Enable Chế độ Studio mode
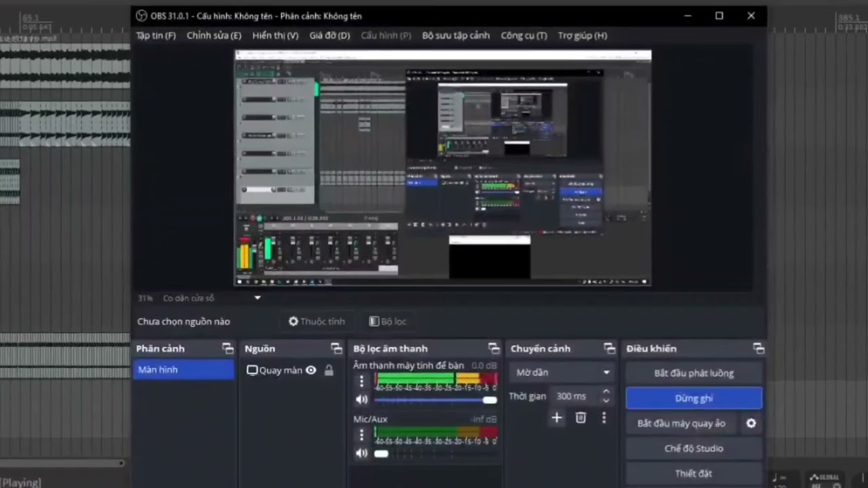The height and width of the screenshot is (488, 868). click(694, 448)
